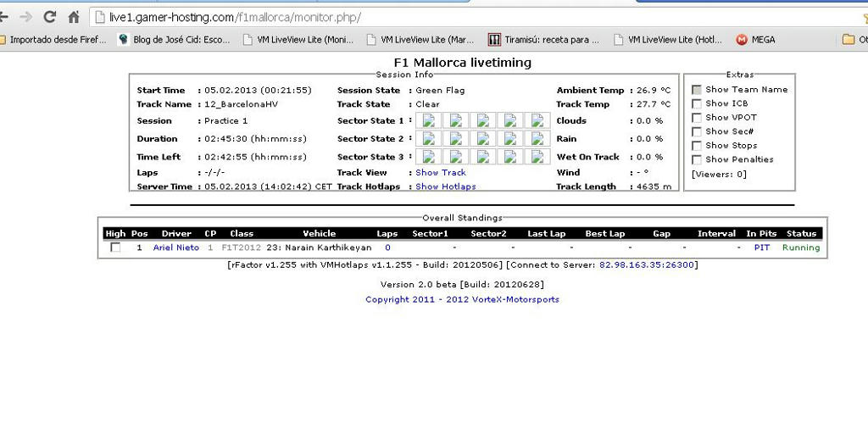This screenshot has height=434, width=868.
Task: Click the 'Green Flag' session state value
Action: [440, 90]
